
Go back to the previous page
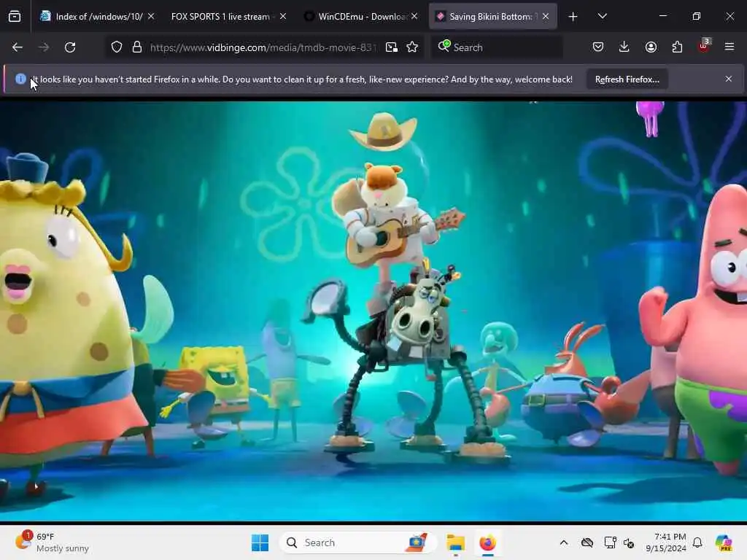pyautogui.click(x=18, y=47)
